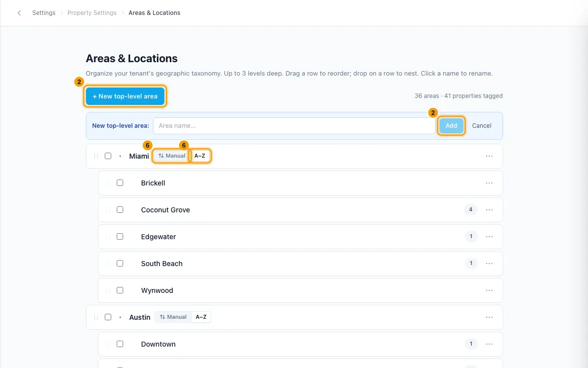
Task: Open Edgewater row more options menu
Action: (489, 237)
